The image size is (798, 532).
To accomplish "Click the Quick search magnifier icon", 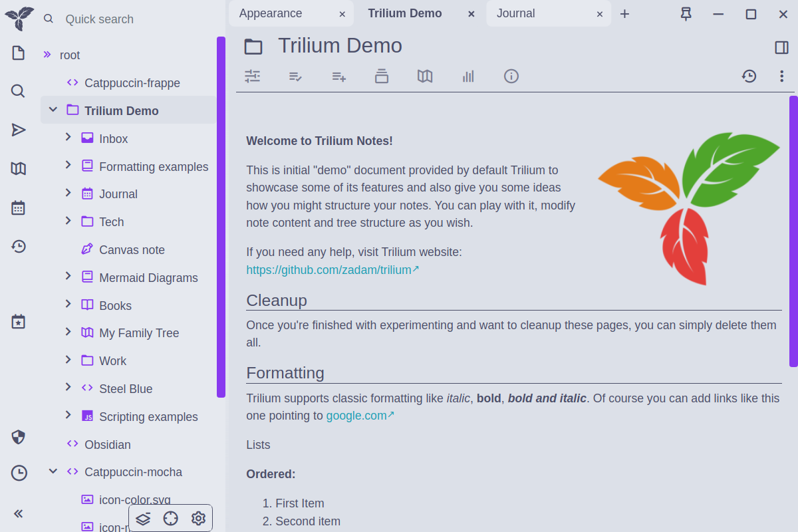I will point(49,19).
